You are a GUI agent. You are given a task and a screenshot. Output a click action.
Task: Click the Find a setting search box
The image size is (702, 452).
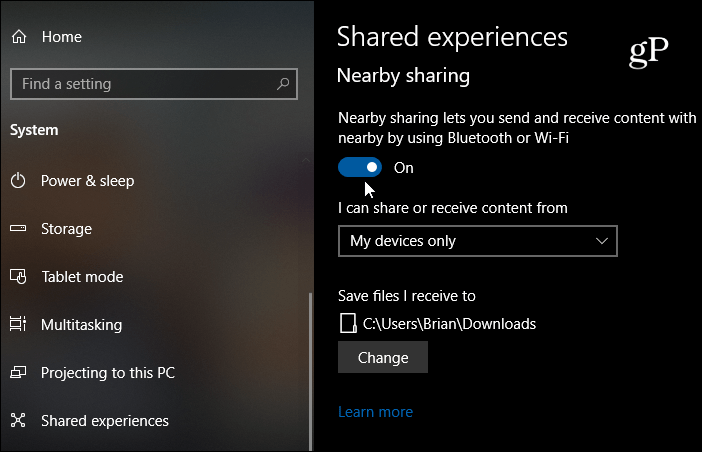(154, 84)
